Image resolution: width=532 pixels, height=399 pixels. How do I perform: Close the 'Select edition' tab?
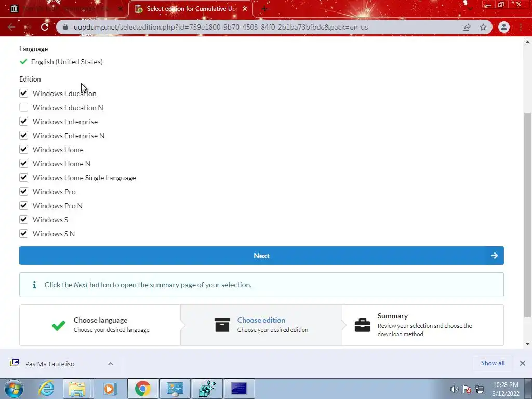245,9
